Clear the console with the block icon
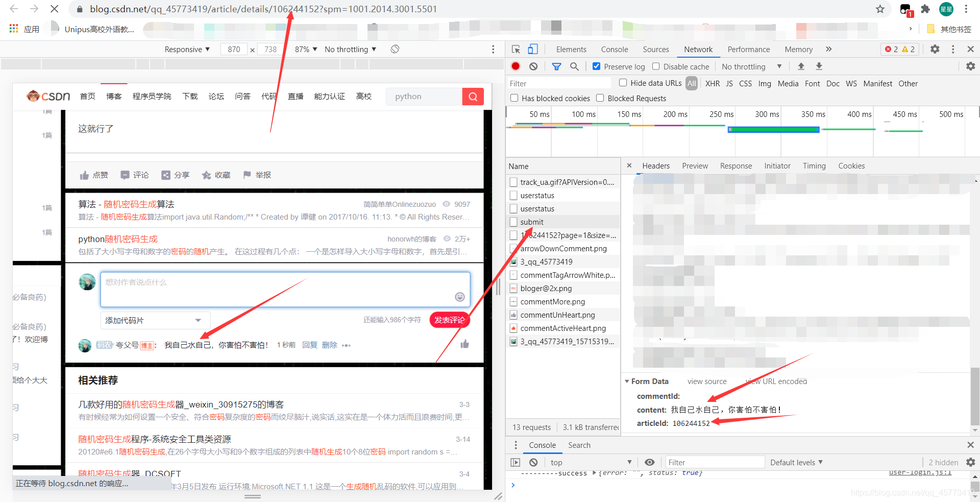Viewport: 980px width, 502px height. [x=533, y=462]
